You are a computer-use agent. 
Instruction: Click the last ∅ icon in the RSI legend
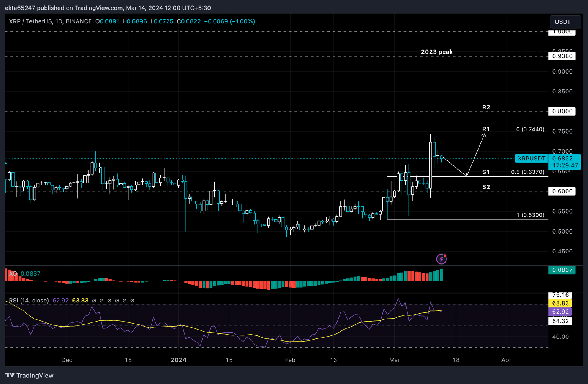(132, 301)
